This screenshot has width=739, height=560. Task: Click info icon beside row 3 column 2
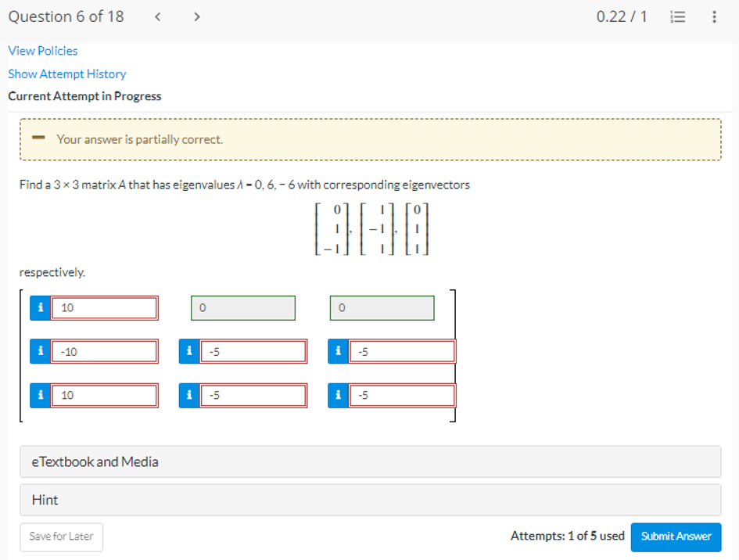tap(189, 395)
